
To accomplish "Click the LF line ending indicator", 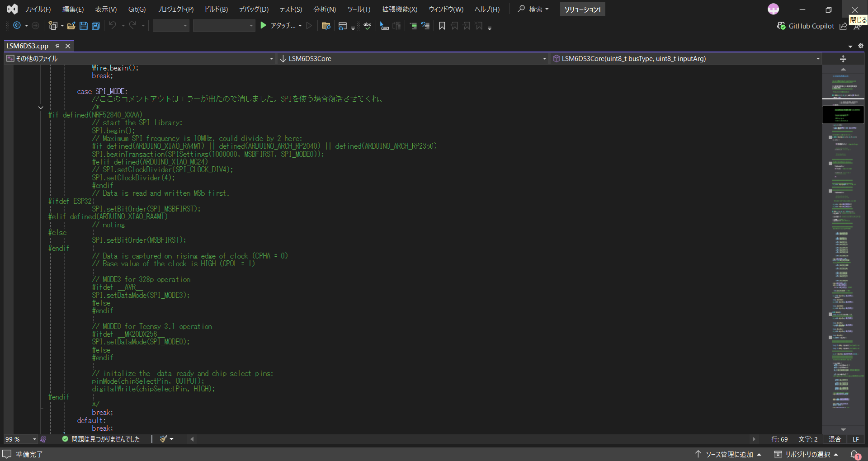I will pyautogui.click(x=856, y=439).
